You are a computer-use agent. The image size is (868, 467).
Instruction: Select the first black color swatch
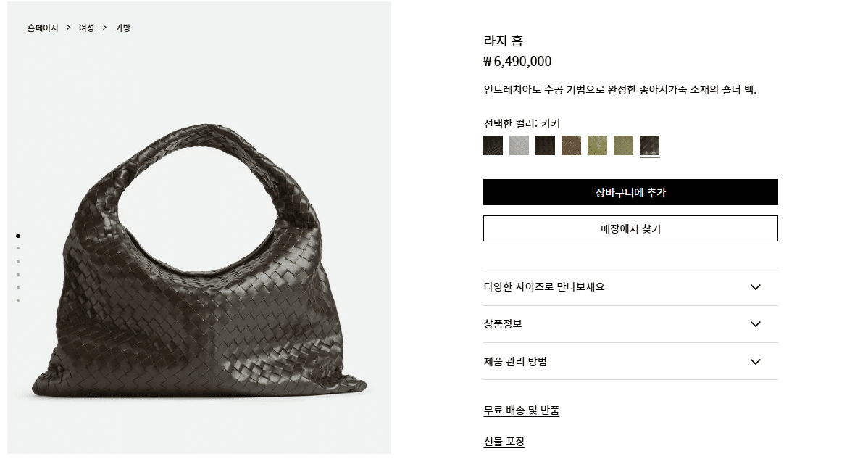click(493, 145)
